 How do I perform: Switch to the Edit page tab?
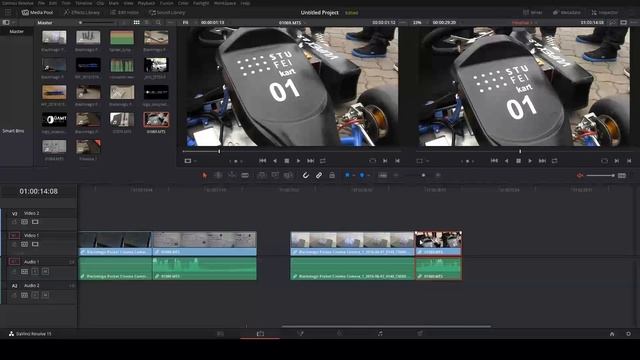click(x=260, y=334)
